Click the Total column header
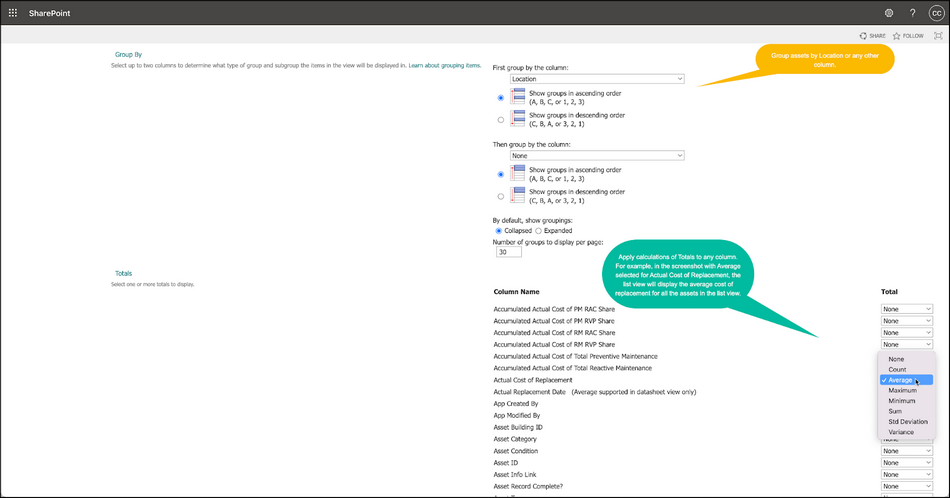The image size is (950, 498). tap(889, 292)
